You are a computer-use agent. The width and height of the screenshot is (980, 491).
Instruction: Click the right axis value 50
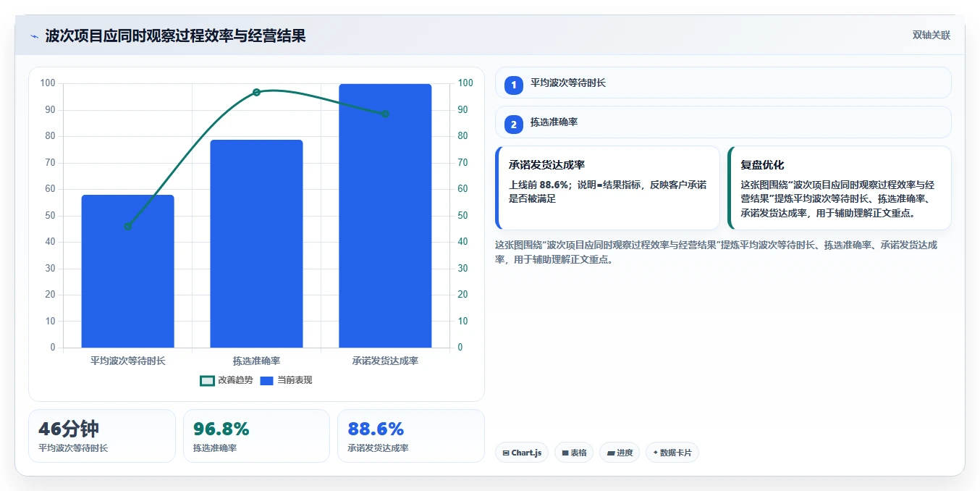click(x=462, y=216)
